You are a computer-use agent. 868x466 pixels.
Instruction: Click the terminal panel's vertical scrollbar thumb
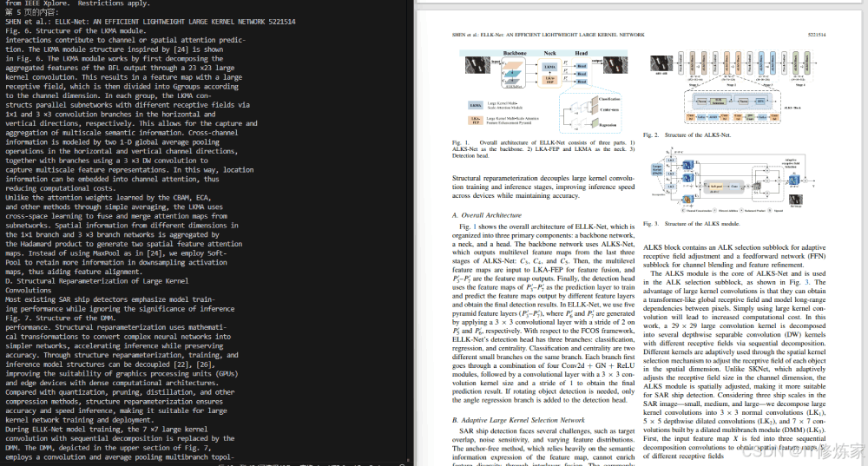click(409, 461)
